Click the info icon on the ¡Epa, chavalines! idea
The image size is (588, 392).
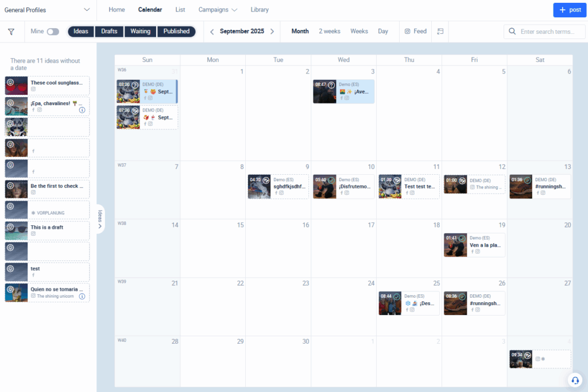[82, 110]
